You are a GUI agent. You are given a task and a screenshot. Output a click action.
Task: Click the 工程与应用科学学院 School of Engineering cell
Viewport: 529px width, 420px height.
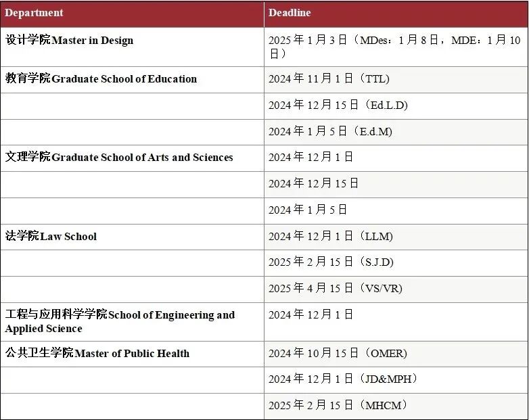click(x=133, y=322)
